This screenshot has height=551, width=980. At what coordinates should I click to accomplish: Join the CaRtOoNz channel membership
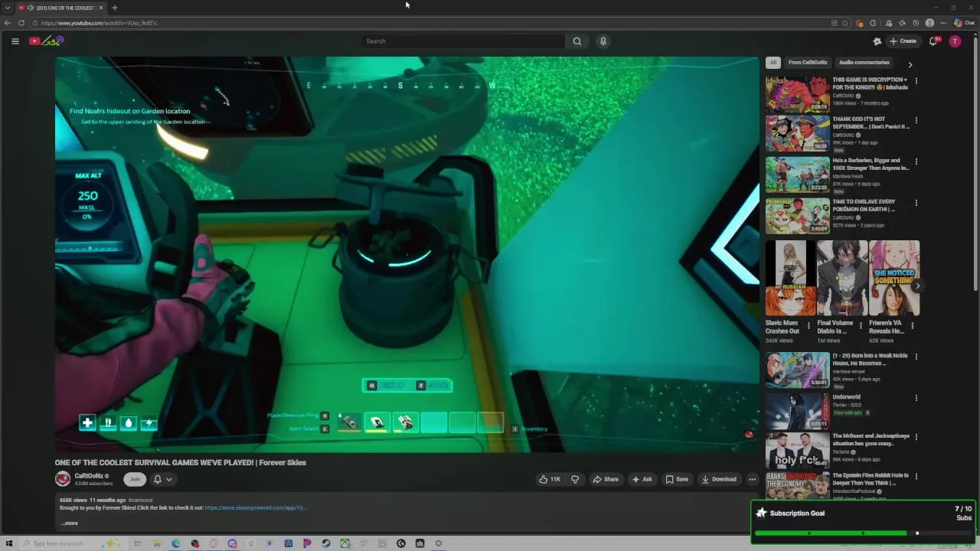point(135,479)
